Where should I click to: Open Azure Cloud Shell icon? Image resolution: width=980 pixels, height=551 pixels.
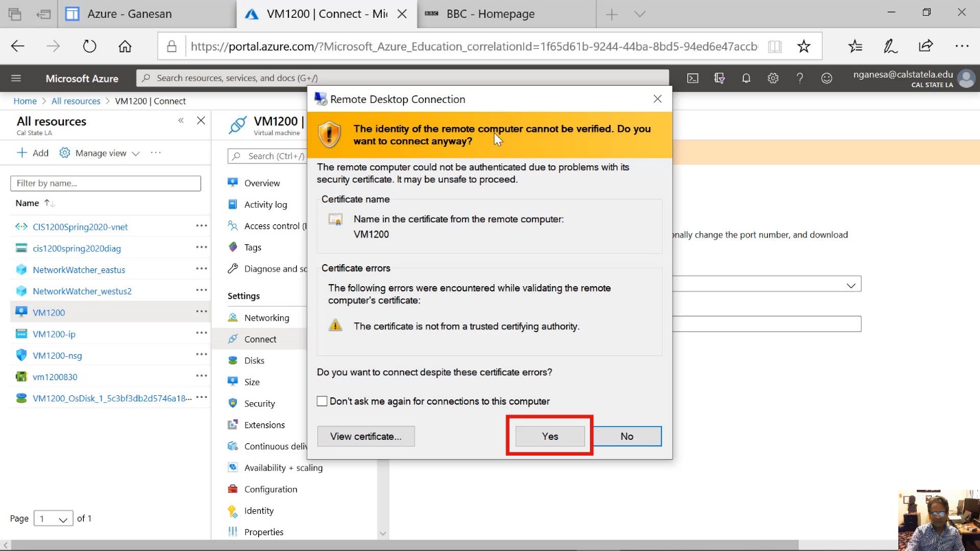point(693,78)
